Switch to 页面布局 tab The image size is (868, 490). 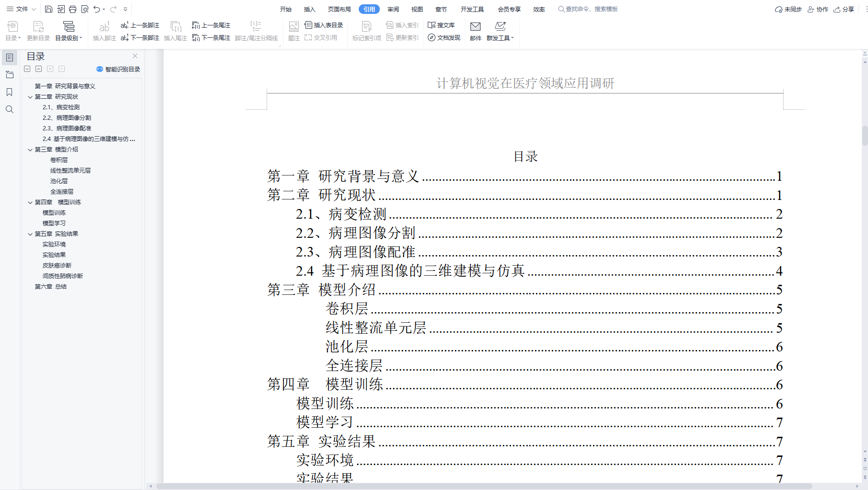click(x=340, y=9)
